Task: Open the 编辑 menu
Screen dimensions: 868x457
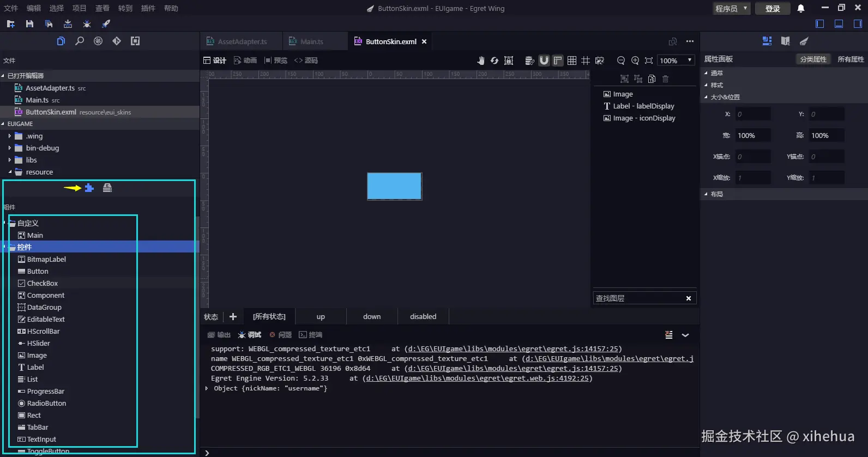Action: click(x=34, y=8)
